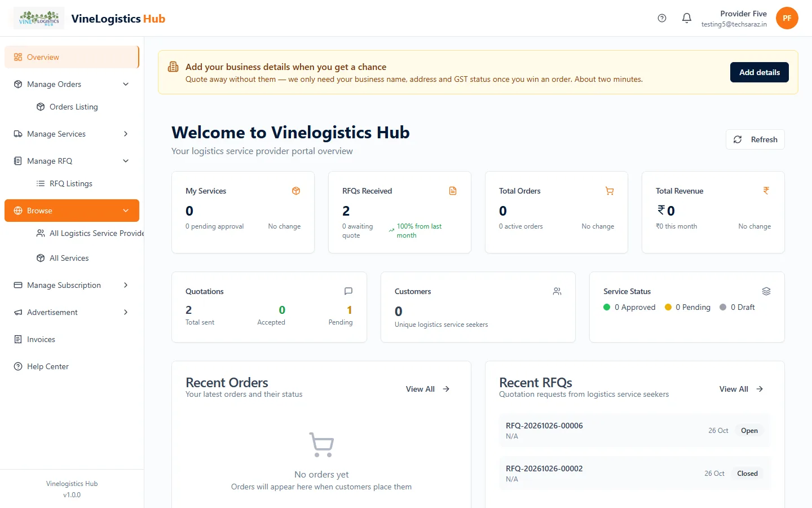Click the Add details button
812x508 pixels.
(760, 72)
